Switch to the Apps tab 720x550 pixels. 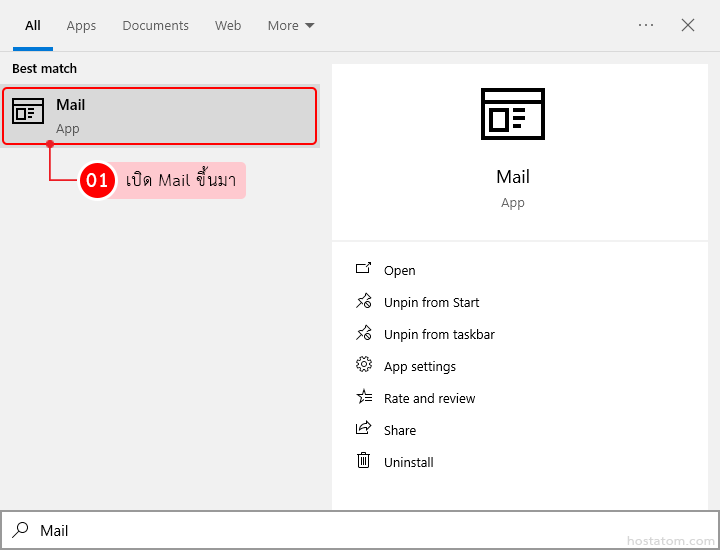(81, 26)
